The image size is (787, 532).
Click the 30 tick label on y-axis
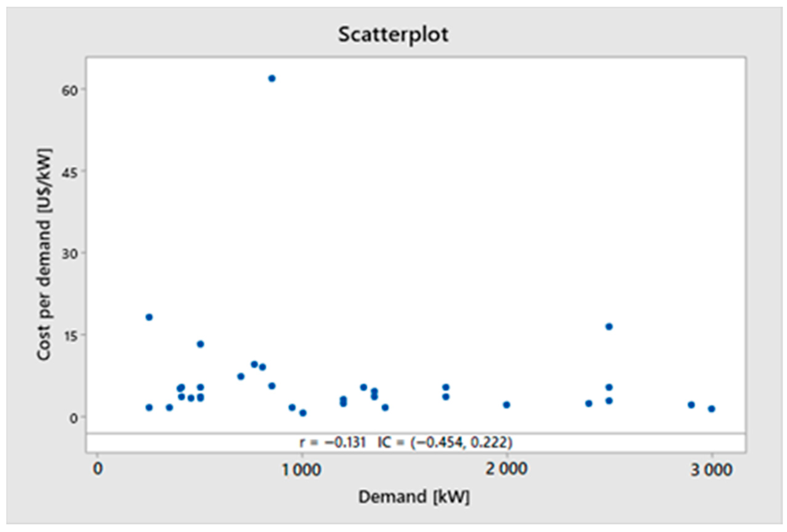69,254
